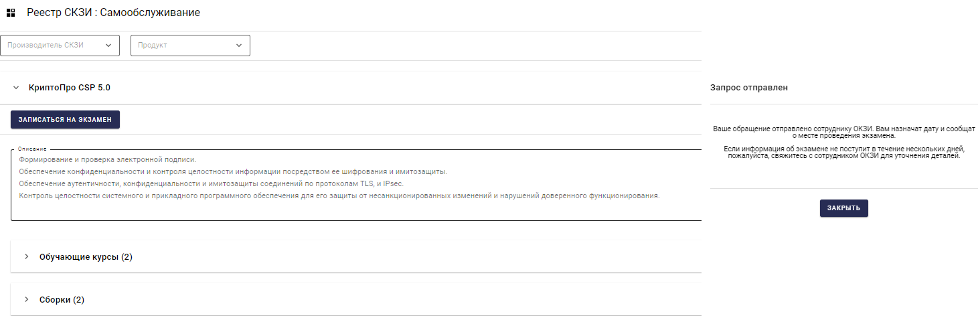Image resolution: width=980 pixels, height=316 pixels.
Task: Expand Обучающие курсы with its chevron
Action: point(27,257)
